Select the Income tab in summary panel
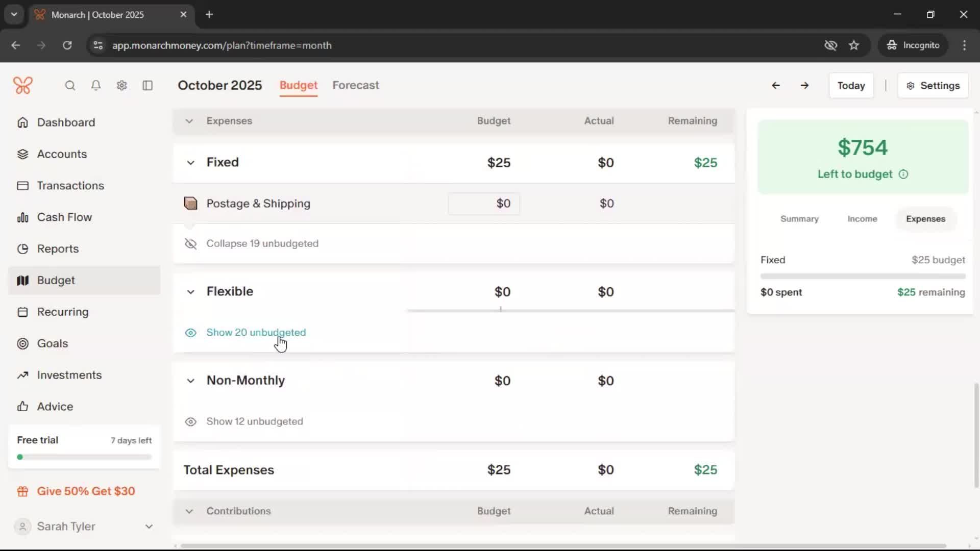The height and width of the screenshot is (551, 980). pyautogui.click(x=862, y=219)
